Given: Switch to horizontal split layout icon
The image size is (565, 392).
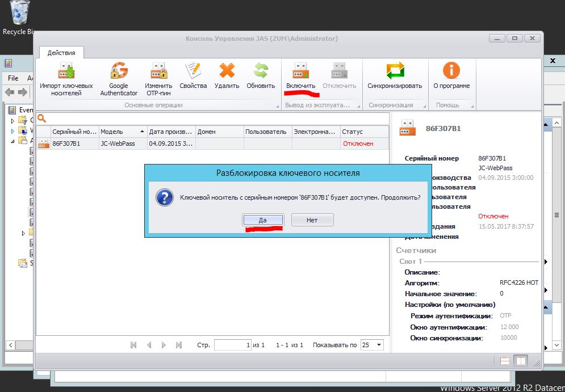Looking at the screenshot, I should click(504, 361).
